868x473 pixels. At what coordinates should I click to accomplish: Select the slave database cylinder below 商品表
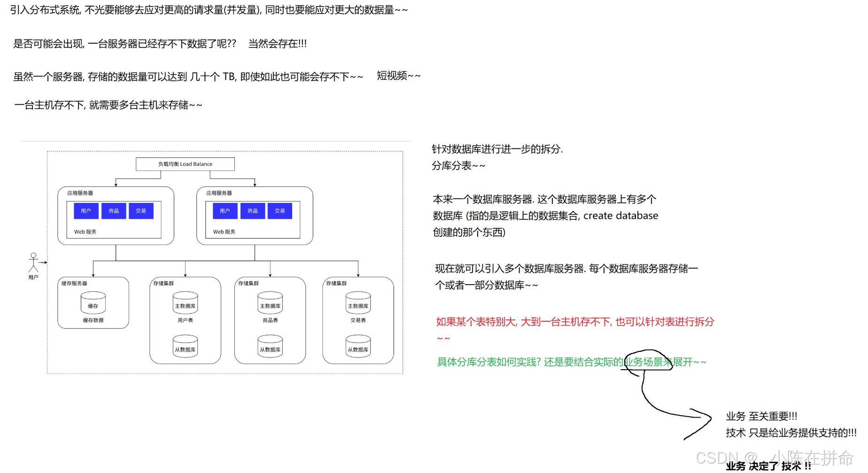270,346
